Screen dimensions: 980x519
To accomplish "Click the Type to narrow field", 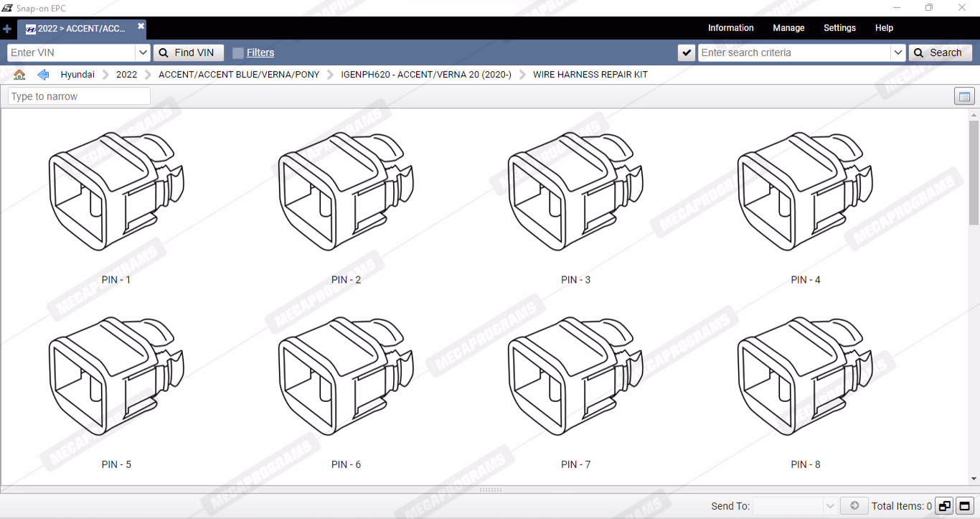I will pos(79,96).
